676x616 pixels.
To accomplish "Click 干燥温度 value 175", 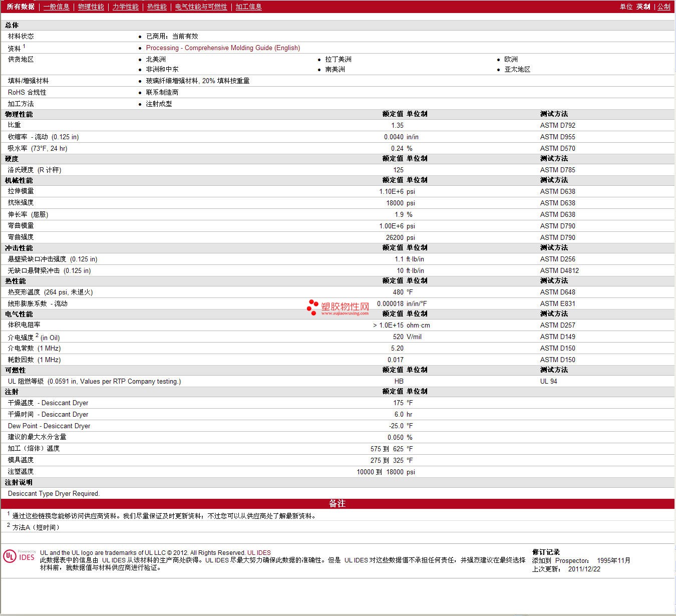I will [398, 403].
